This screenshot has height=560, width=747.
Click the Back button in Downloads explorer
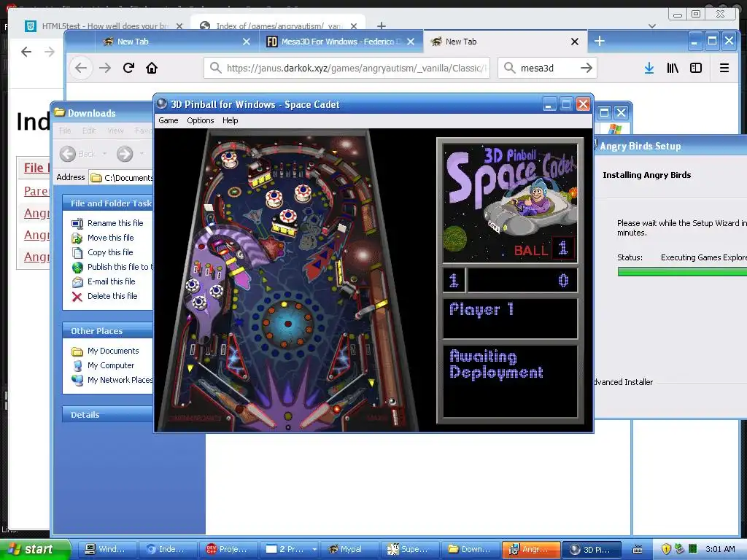point(77,154)
